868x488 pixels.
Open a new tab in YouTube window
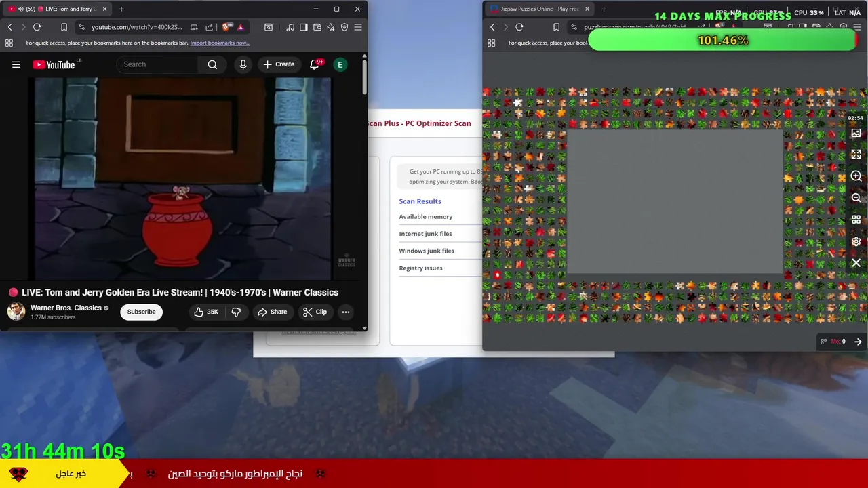click(x=121, y=9)
